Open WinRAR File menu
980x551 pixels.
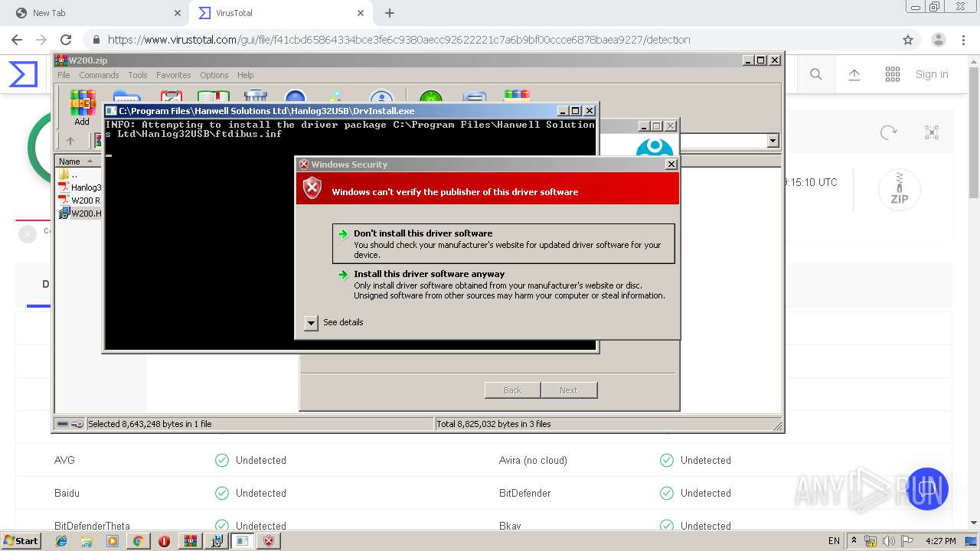pyautogui.click(x=64, y=75)
